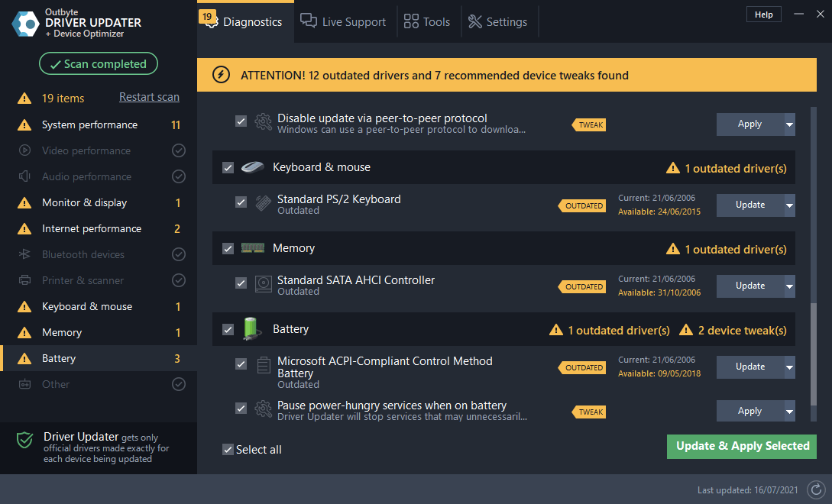The image size is (832, 504).
Task: Click the Outbyte Driver Updater logo
Action: click(25, 24)
